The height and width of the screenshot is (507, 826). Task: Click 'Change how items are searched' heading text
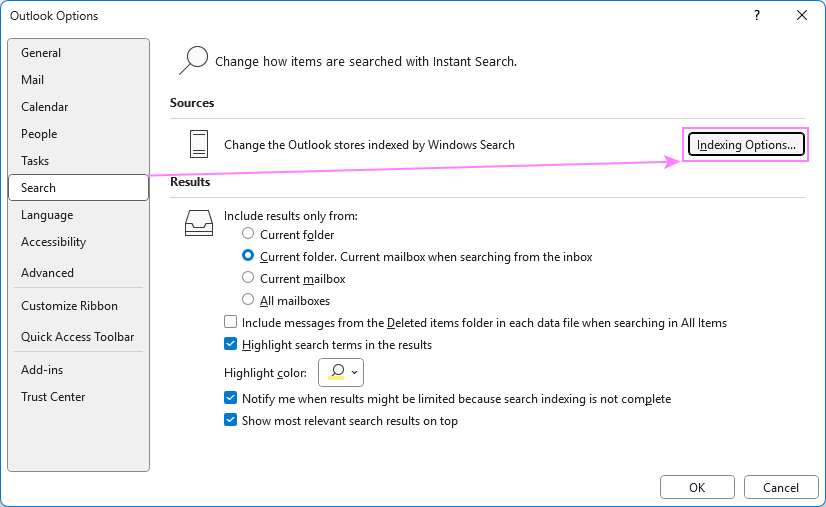(x=366, y=62)
